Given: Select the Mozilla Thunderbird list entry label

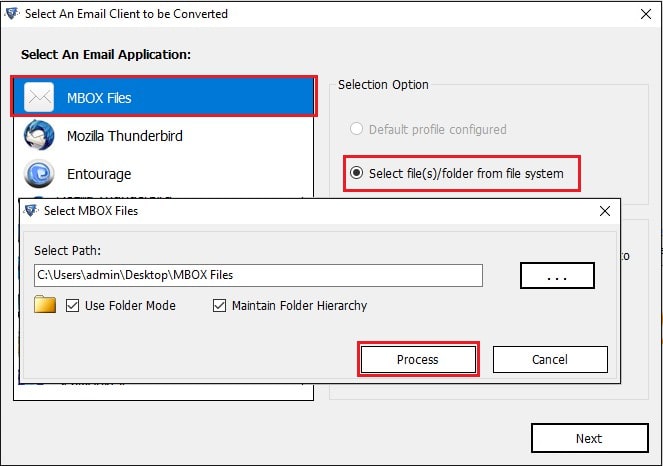Looking at the screenshot, I should [125, 136].
